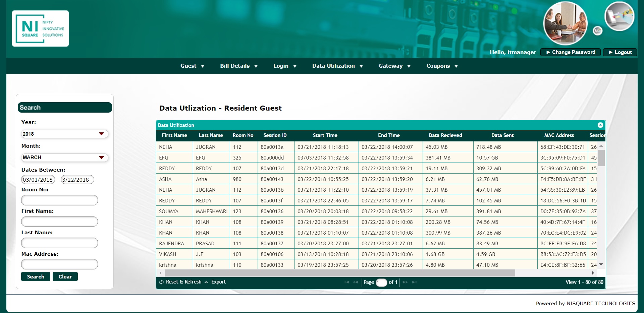
Task: Go to the first page of the grid
Action: [346, 282]
